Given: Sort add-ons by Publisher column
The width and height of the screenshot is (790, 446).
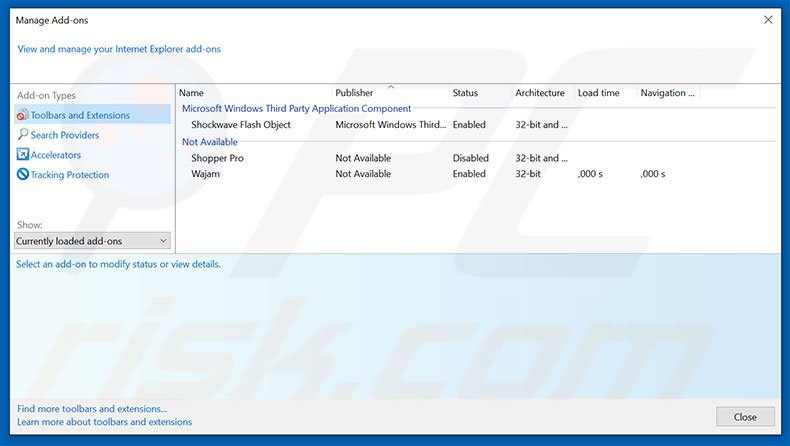Looking at the screenshot, I should (x=390, y=93).
